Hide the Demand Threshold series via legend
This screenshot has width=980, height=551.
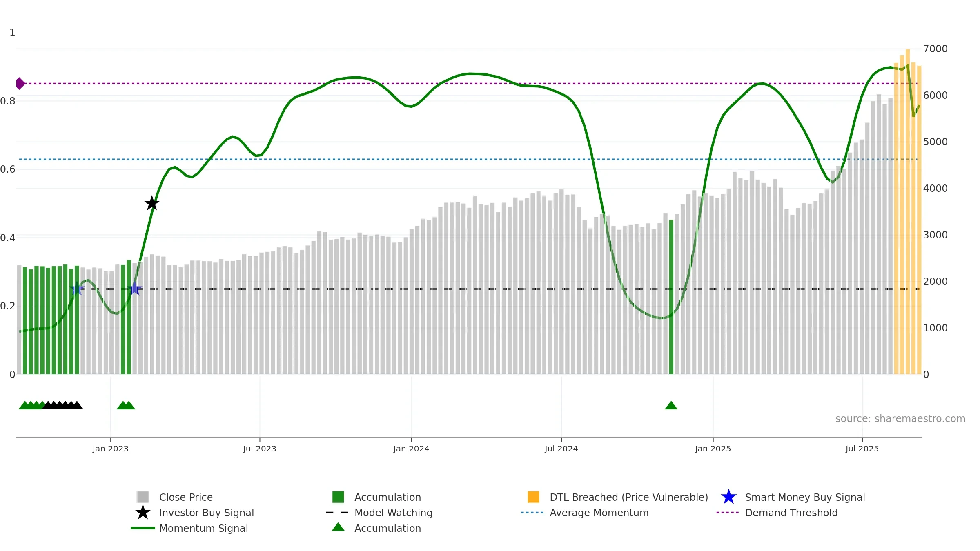point(791,513)
